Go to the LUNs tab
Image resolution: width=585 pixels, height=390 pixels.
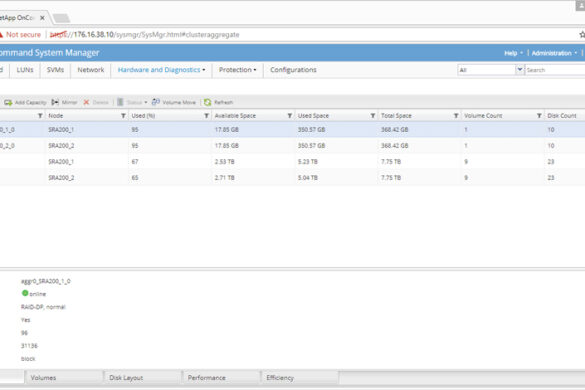click(x=25, y=70)
